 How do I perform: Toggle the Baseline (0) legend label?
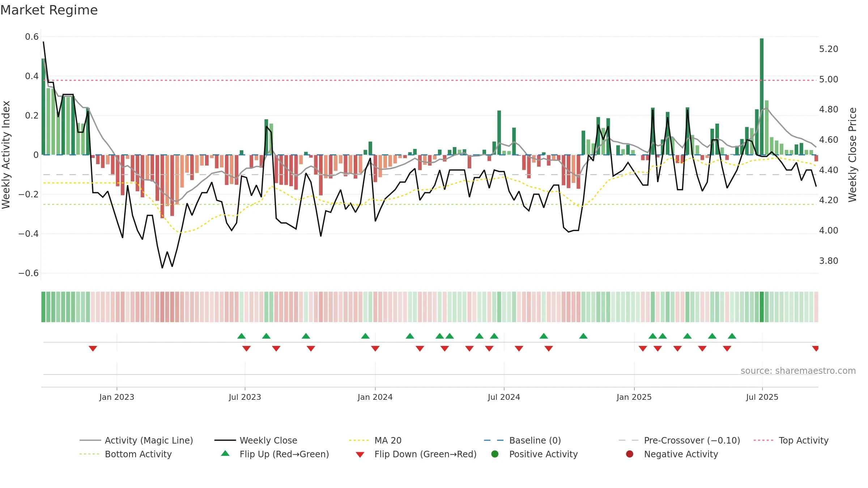535,440
